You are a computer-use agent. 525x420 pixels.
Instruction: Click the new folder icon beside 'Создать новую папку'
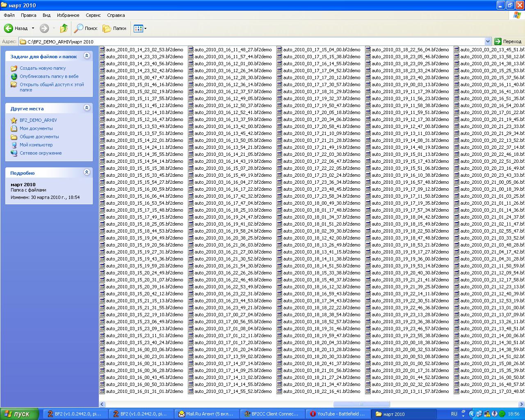click(14, 68)
